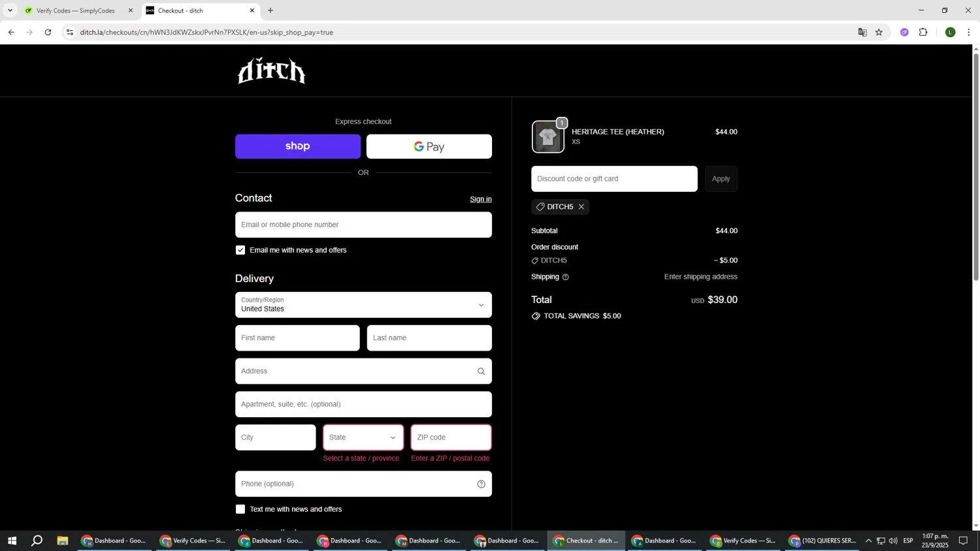Click the TOTAL SAVINGS $5.00 text
The image size is (980, 551).
[x=582, y=317]
